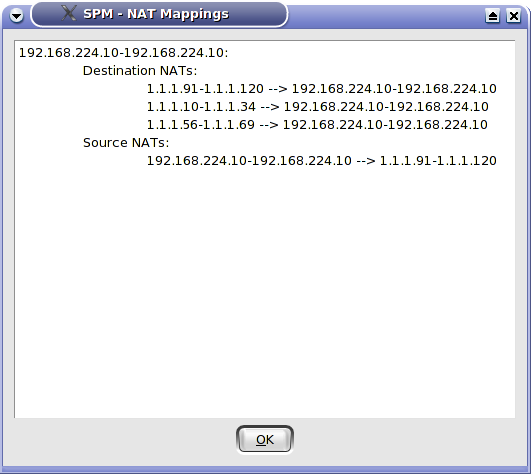This screenshot has width=531, height=474.
Task: Click the arrow in the 1.1.1.10-1.1.1.34 row
Action: click(x=270, y=107)
